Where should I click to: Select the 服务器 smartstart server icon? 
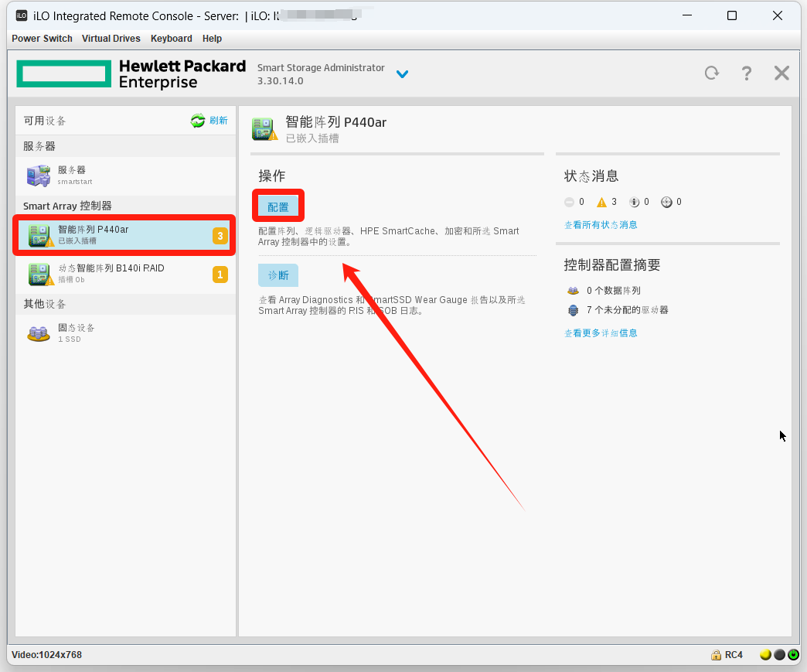pos(39,176)
